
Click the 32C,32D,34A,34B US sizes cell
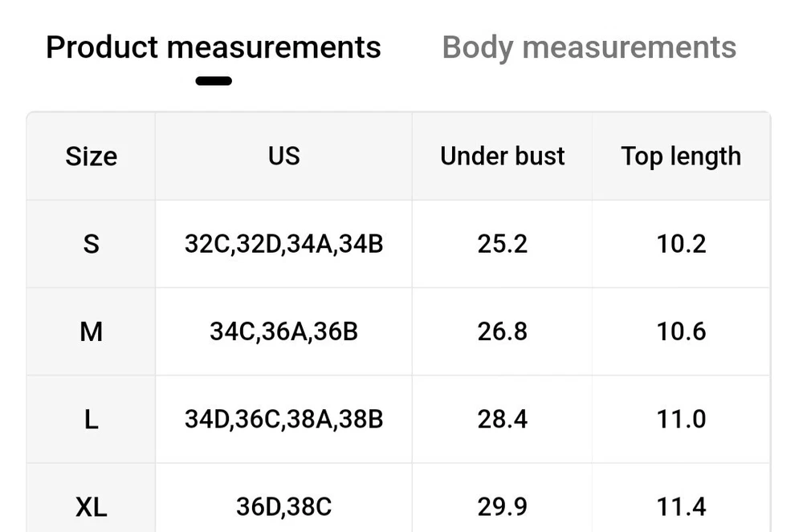[284, 244]
